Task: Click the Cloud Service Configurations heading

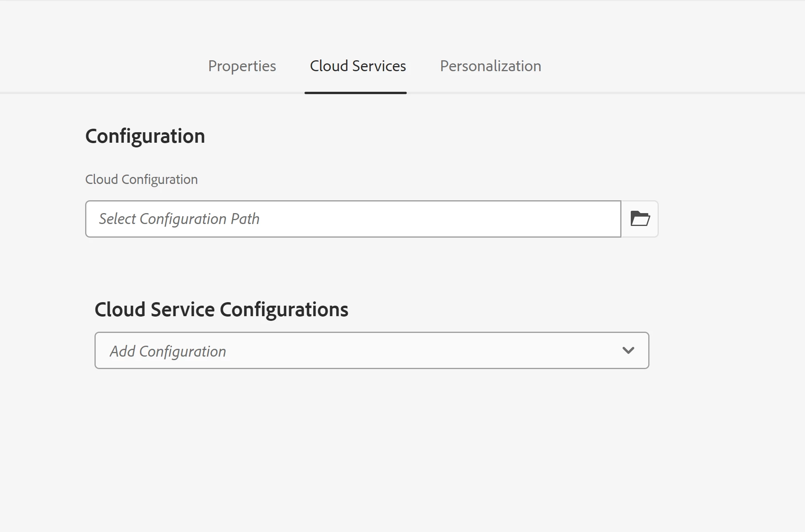Action: [x=221, y=310]
